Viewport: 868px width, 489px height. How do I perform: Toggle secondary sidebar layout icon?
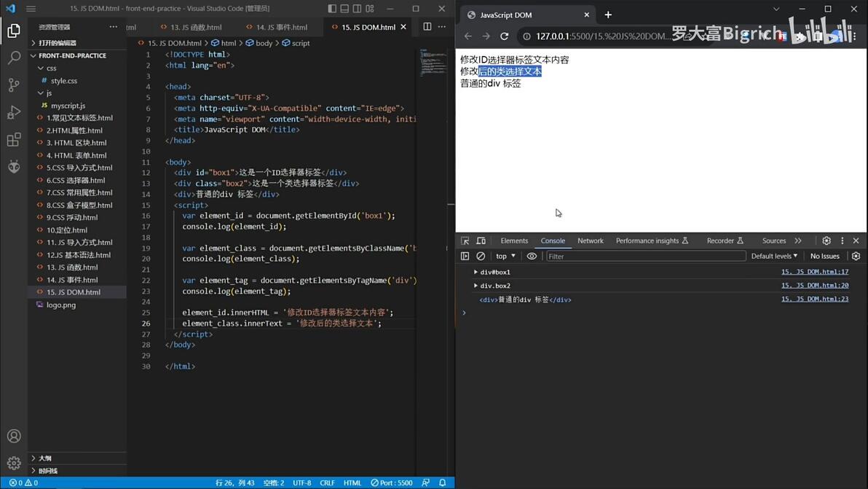pyautogui.click(x=357, y=8)
